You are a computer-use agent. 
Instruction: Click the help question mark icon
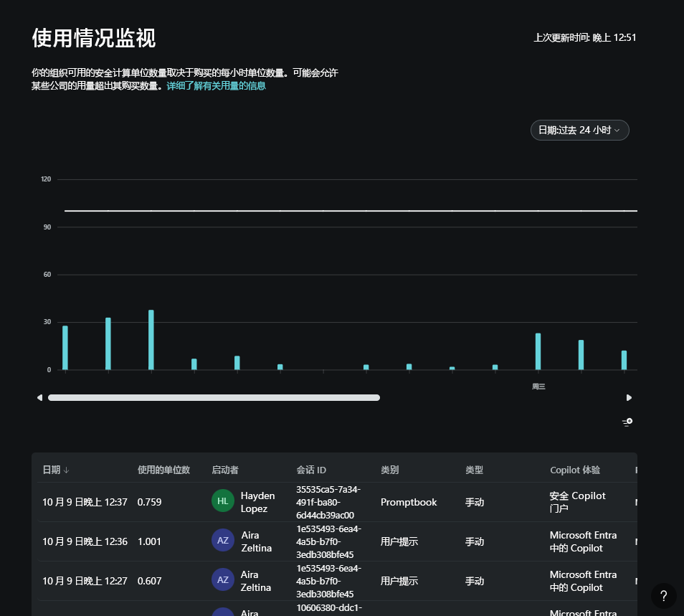[x=663, y=596]
